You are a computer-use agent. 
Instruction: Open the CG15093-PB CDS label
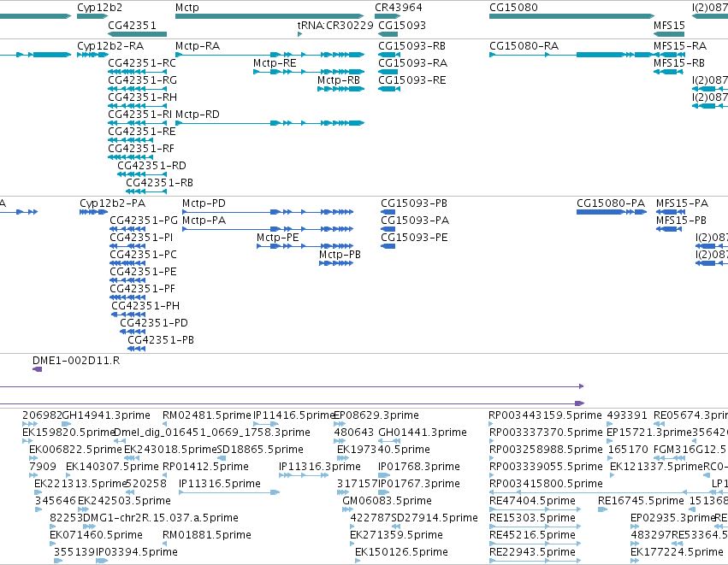coord(414,203)
